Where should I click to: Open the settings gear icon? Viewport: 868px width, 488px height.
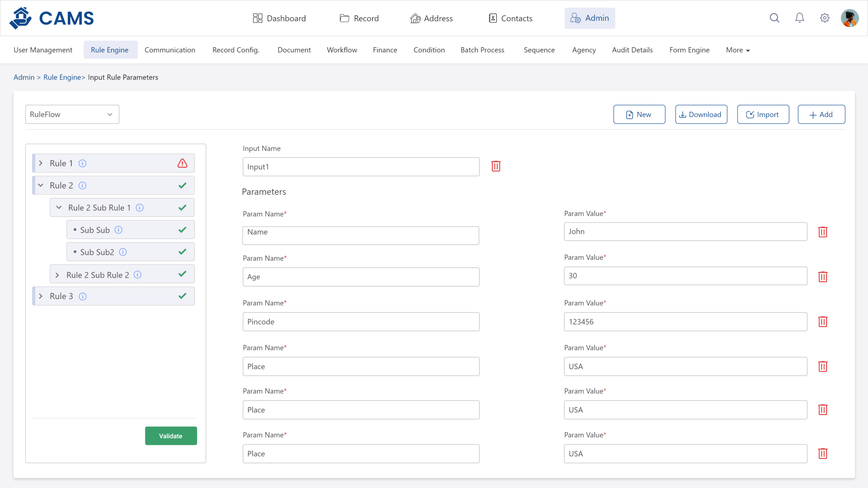point(825,18)
